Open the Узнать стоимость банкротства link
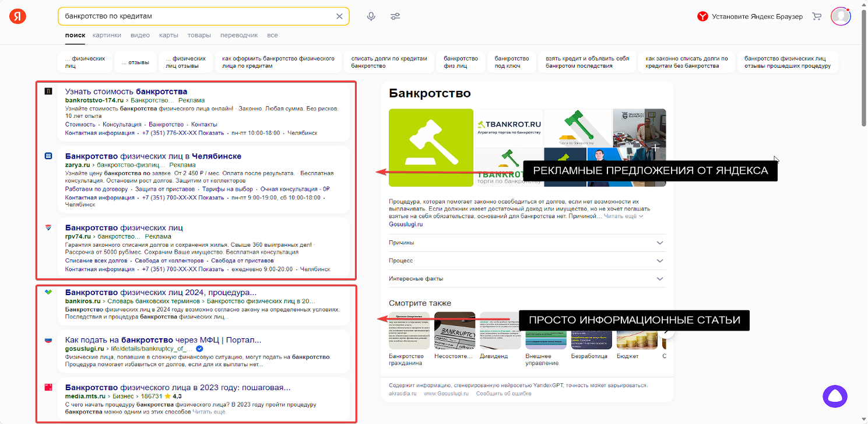Image resolution: width=868 pixels, height=424 pixels. coord(126,92)
